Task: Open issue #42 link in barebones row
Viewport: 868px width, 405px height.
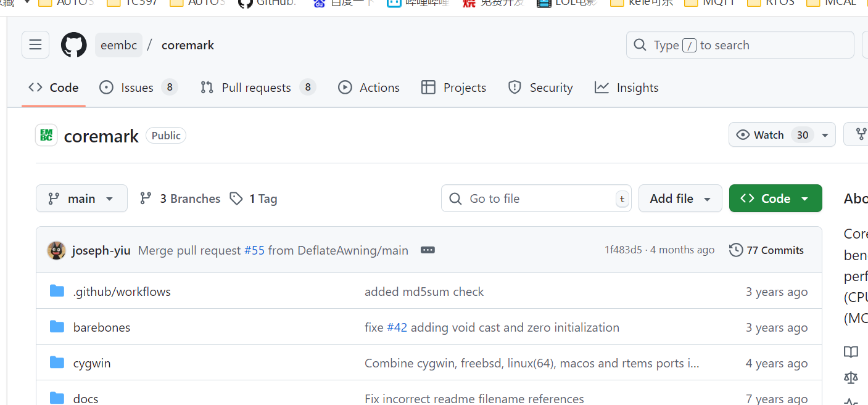Action: 397,327
